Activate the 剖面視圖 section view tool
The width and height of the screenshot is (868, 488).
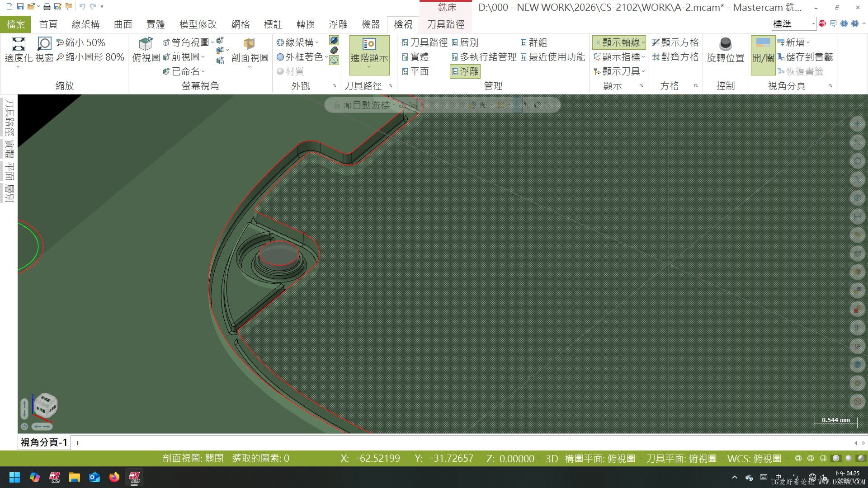click(249, 50)
